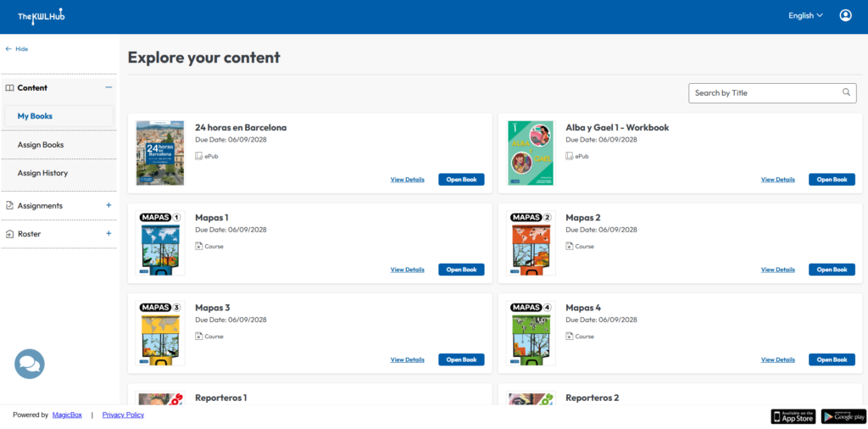The height and width of the screenshot is (429, 868).
Task: Click the search magnifier icon
Action: [x=846, y=93]
